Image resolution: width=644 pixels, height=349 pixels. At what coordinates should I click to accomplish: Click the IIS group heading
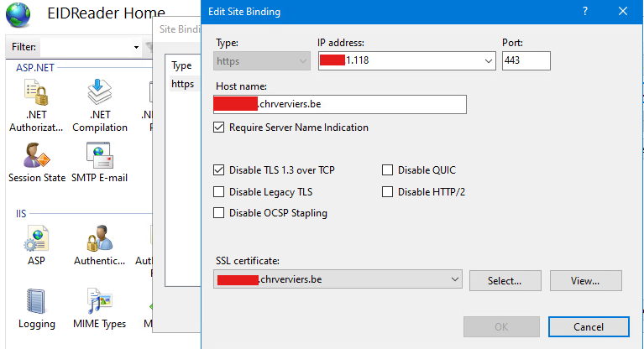coord(21,213)
